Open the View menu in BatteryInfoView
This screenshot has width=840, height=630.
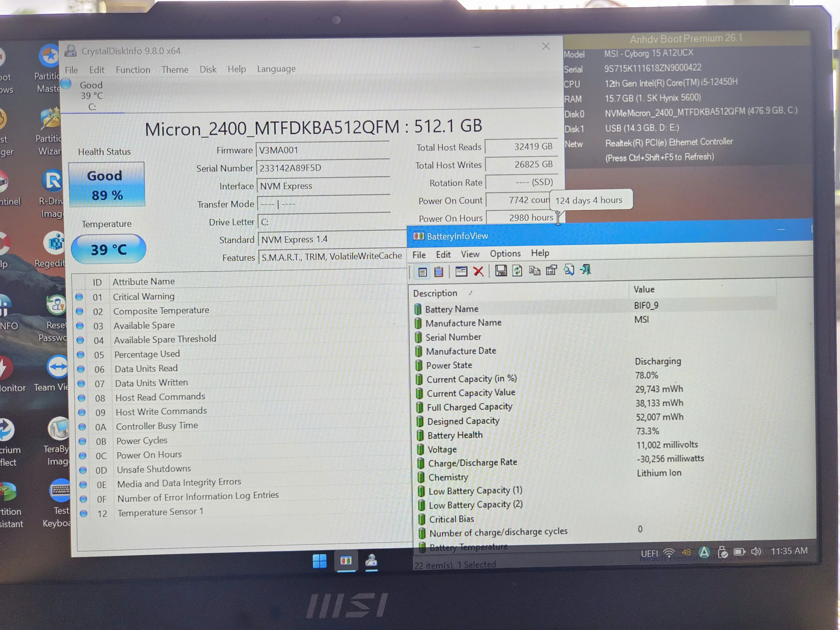(x=470, y=254)
